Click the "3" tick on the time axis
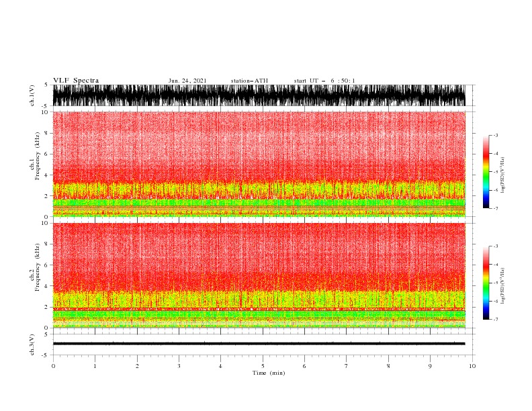Image resolution: width=532 pixels, height=411 pixels. point(179,366)
